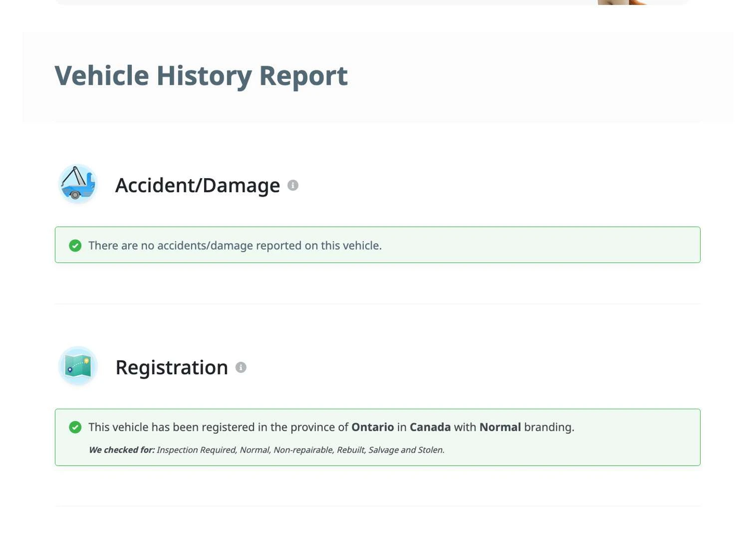
Task: Click the map Registration icon
Action: 77,366
